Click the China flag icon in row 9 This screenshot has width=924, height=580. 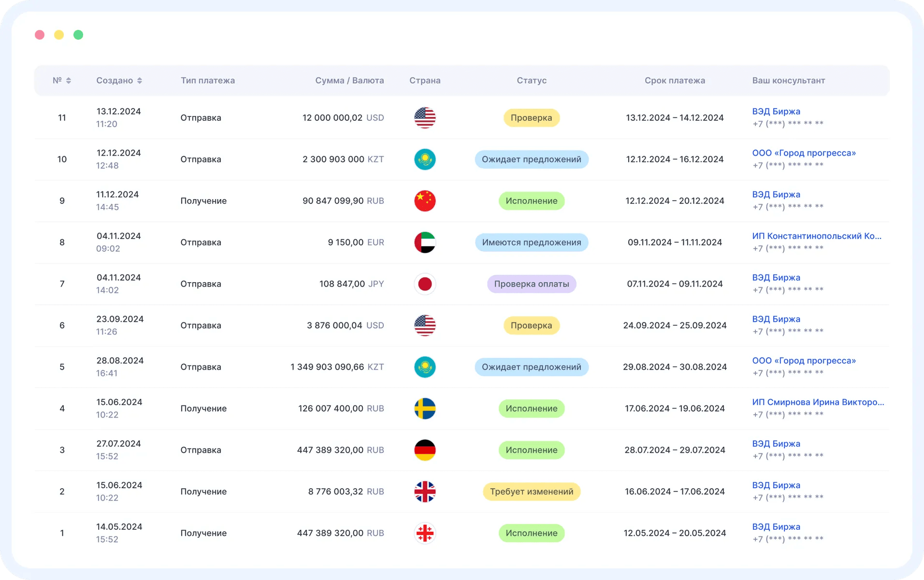[425, 201]
